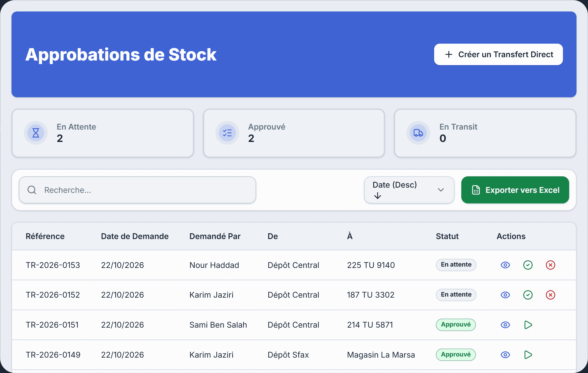Click destination 225 TU 9140

(371, 265)
